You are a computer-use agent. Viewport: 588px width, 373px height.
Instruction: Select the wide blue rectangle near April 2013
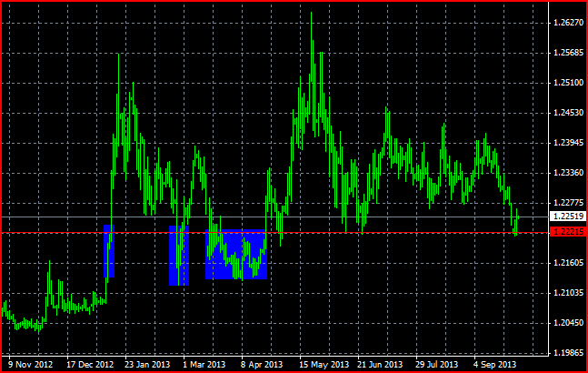(236, 255)
